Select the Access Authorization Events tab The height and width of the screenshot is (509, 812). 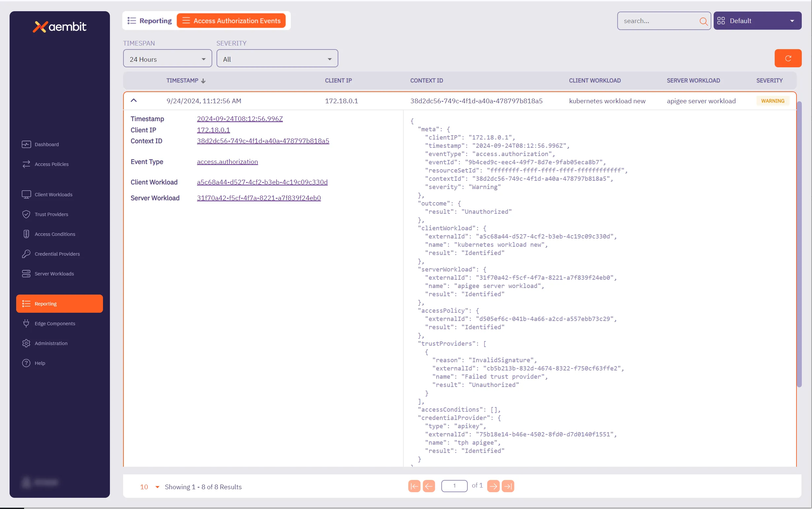[x=231, y=21]
